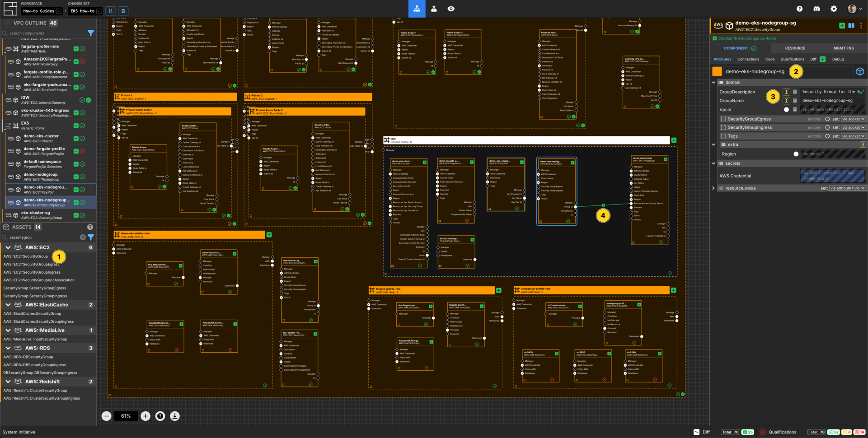Image resolution: width=868 pixels, height=438 pixels.
Task: Toggle the Region socket indicator
Action: pyautogui.click(x=796, y=154)
